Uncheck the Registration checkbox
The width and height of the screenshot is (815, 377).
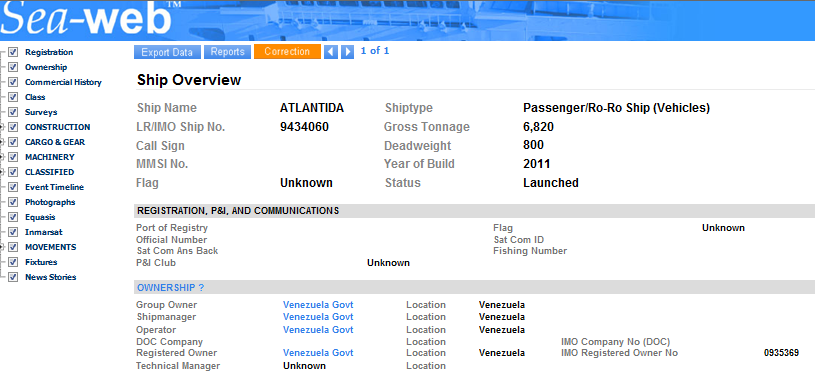click(14, 53)
